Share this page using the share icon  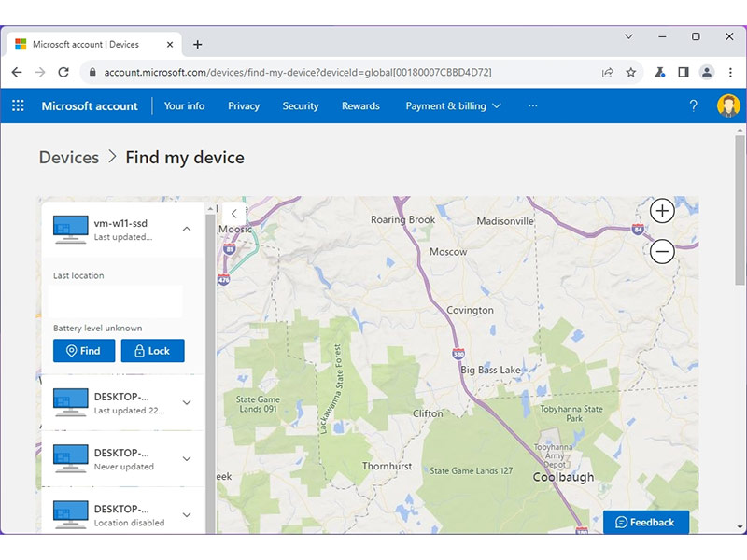click(x=608, y=73)
